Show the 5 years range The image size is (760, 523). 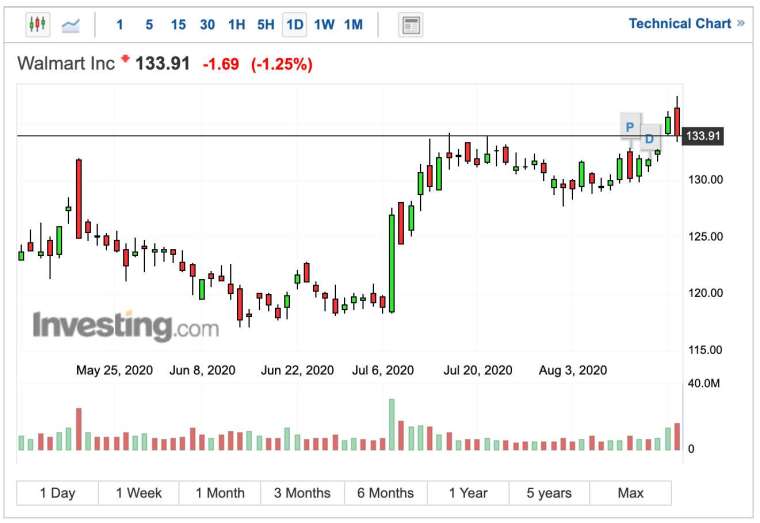pyautogui.click(x=549, y=493)
